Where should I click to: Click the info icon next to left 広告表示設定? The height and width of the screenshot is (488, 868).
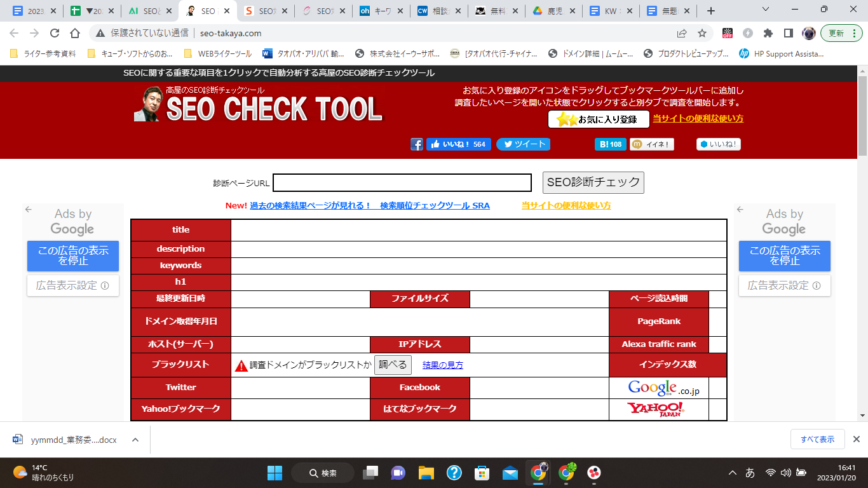(x=105, y=285)
